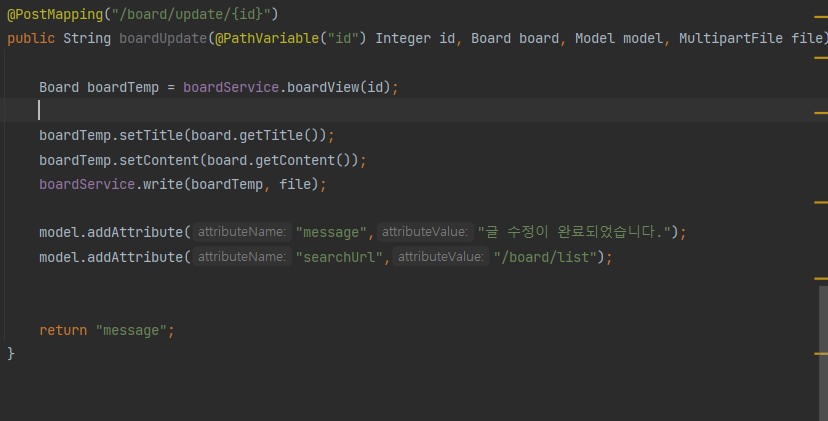
Task: Click the @PathVariable annotation
Action: tap(267, 39)
